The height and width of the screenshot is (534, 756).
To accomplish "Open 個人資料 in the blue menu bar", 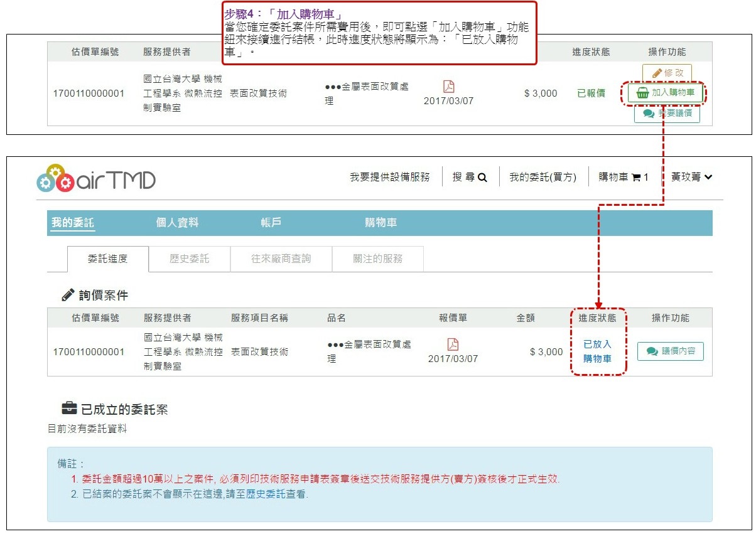I will (177, 223).
